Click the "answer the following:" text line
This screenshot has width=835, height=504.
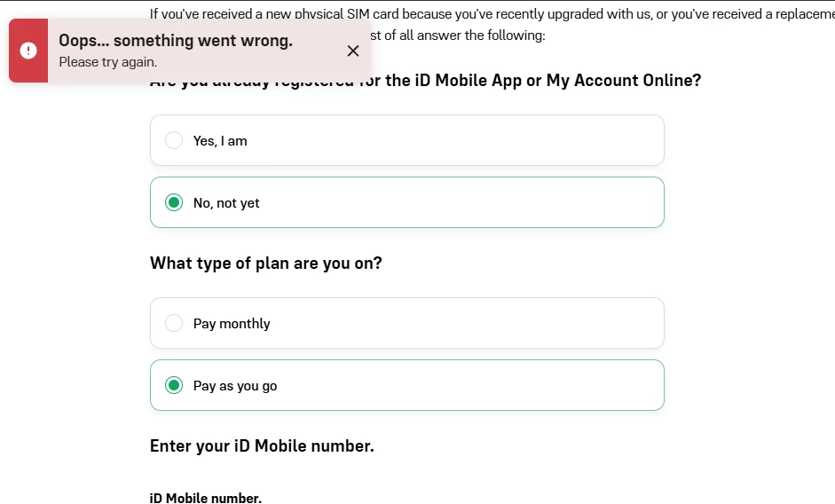479,35
